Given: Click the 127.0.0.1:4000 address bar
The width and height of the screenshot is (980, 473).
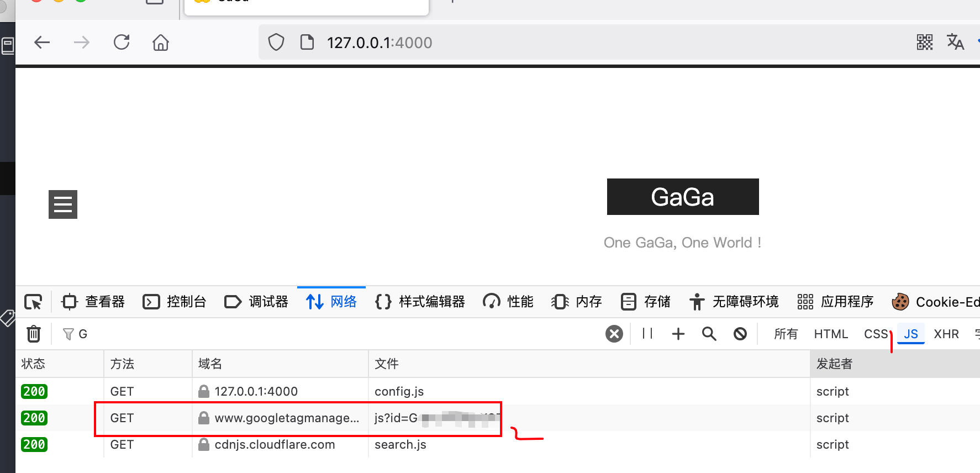Looking at the screenshot, I should [379, 43].
